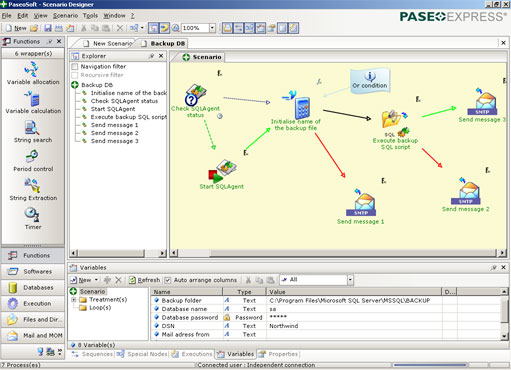
Task: Expand the Treatment(s) tree node
Action: 73,300
